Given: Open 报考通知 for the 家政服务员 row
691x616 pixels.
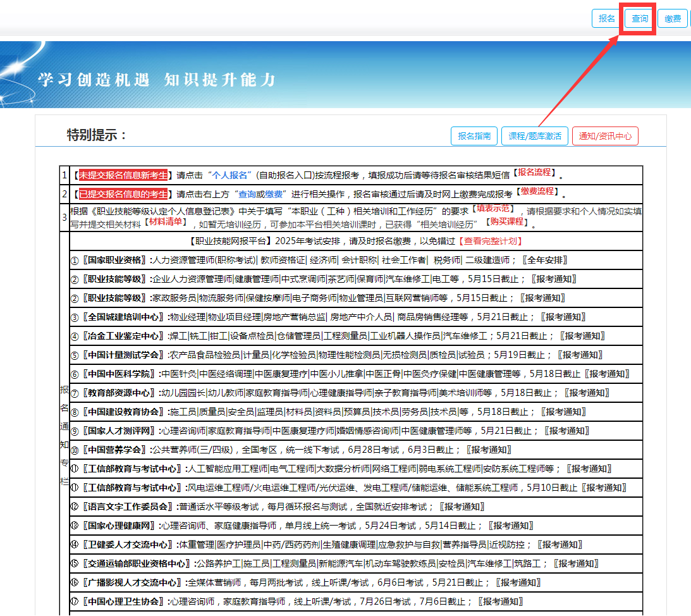Looking at the screenshot, I should [542, 298].
